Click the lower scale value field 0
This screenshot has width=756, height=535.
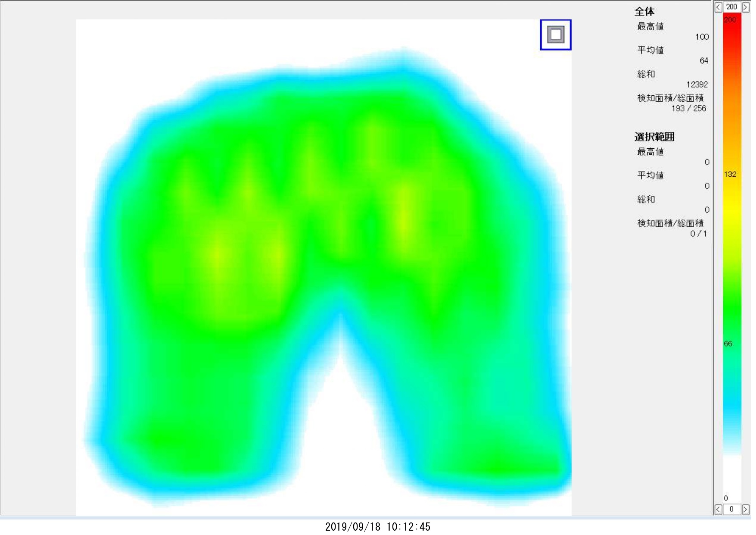click(x=732, y=510)
